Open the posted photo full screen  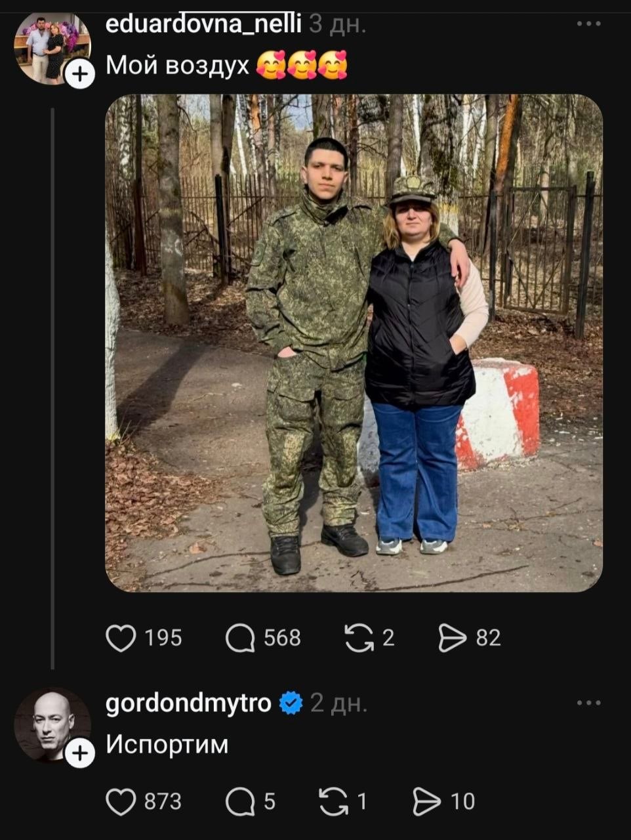pos(354,343)
